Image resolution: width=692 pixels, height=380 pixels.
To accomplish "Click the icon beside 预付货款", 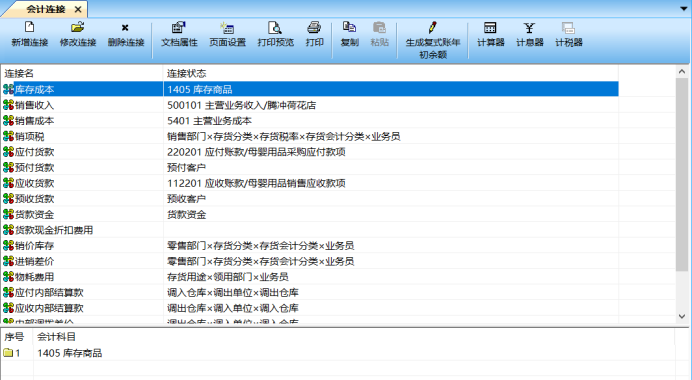I will pos(8,167).
